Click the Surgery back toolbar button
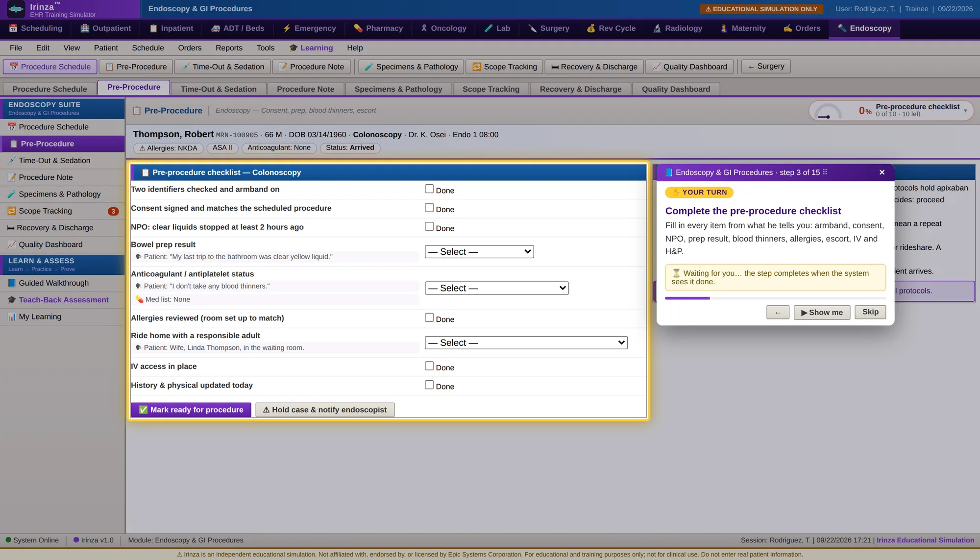The width and height of the screenshot is (980, 560). [x=766, y=67]
